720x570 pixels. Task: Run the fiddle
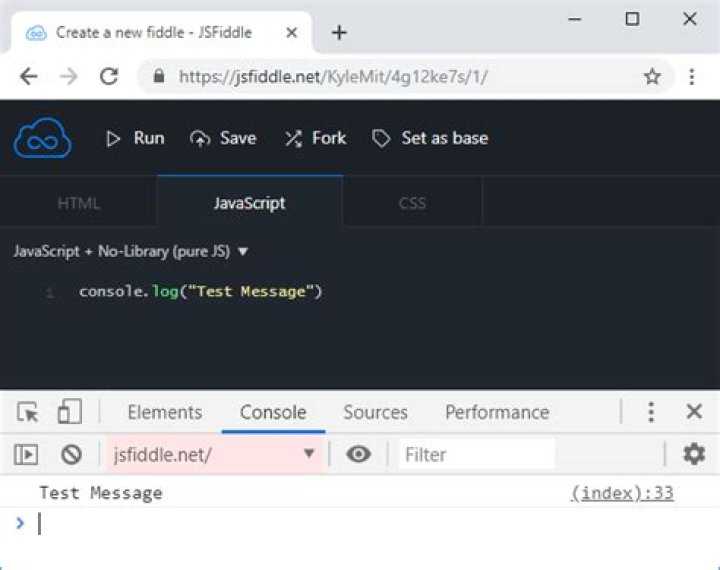click(135, 138)
